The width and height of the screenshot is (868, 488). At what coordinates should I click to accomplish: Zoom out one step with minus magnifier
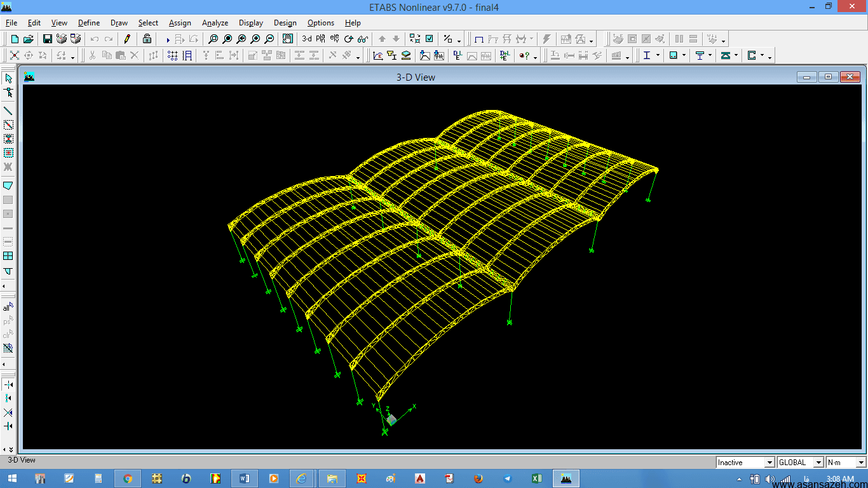269,39
